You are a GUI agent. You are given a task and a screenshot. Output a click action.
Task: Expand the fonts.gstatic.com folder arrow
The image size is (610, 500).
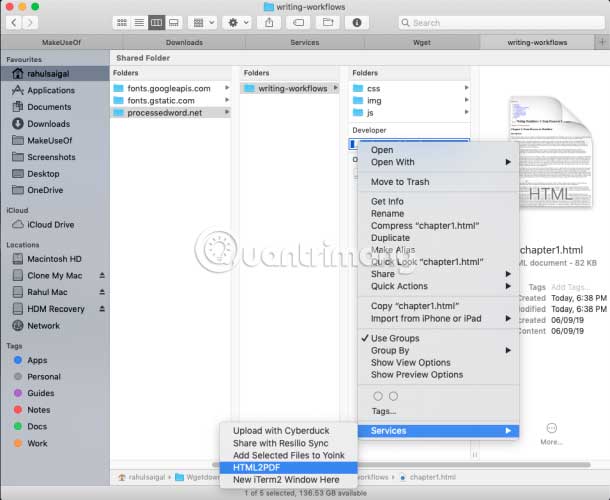tap(227, 100)
